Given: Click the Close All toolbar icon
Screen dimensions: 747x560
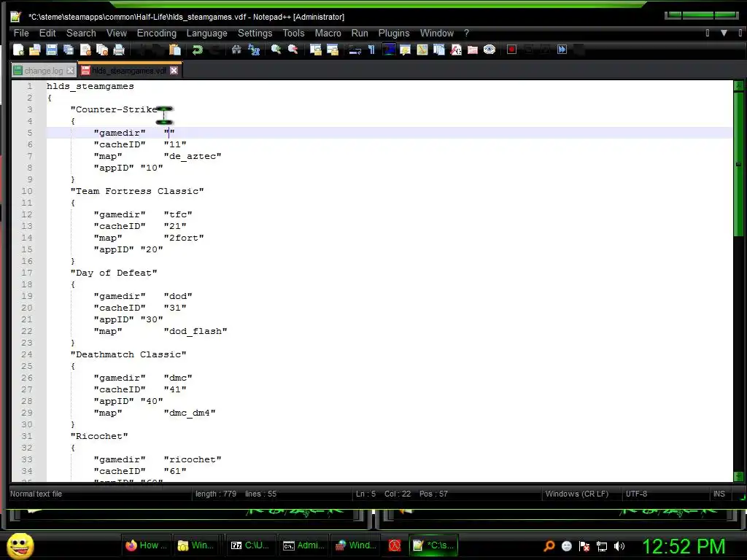Looking at the screenshot, I should pos(102,50).
